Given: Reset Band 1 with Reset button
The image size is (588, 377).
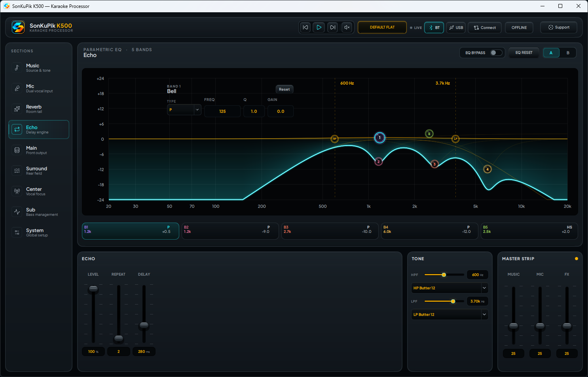Looking at the screenshot, I should [x=285, y=89].
